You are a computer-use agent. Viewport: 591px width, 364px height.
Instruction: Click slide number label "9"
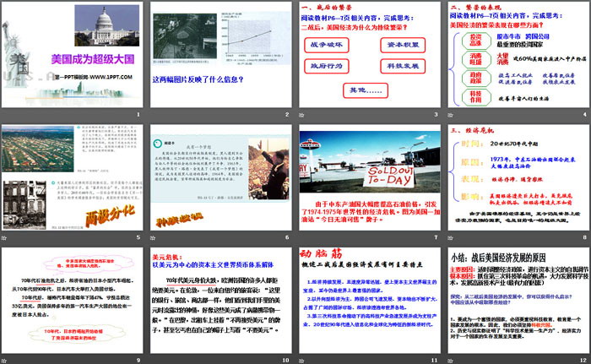tap(138, 361)
